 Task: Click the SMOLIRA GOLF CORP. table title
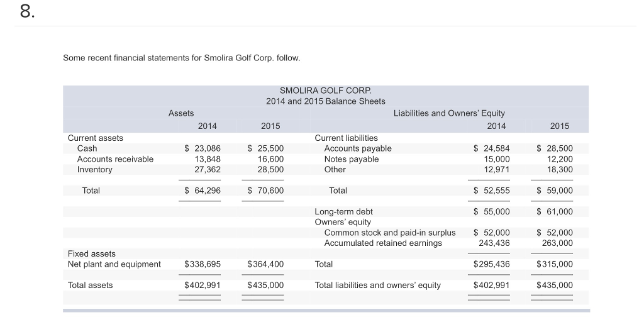pos(326,91)
